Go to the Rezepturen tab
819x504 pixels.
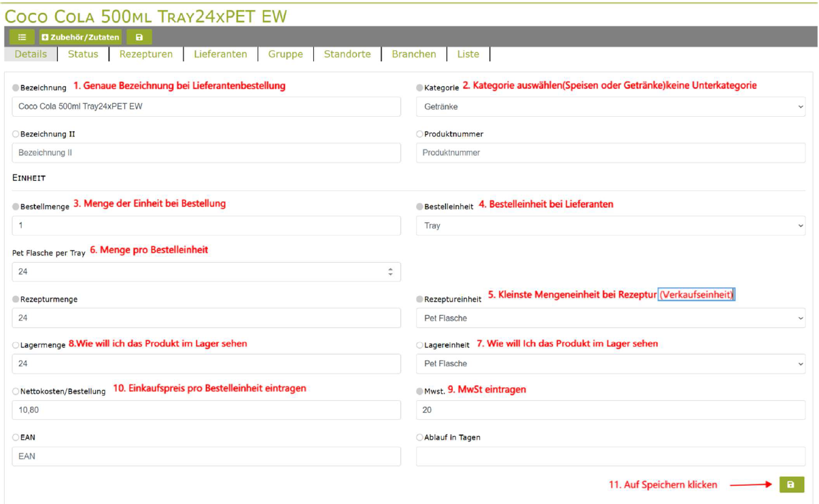146,54
